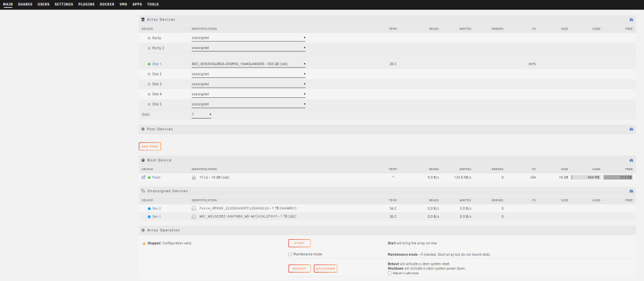Click the Flash used space bar 464 MB
644x281 pixels.
pyautogui.click(x=585, y=177)
